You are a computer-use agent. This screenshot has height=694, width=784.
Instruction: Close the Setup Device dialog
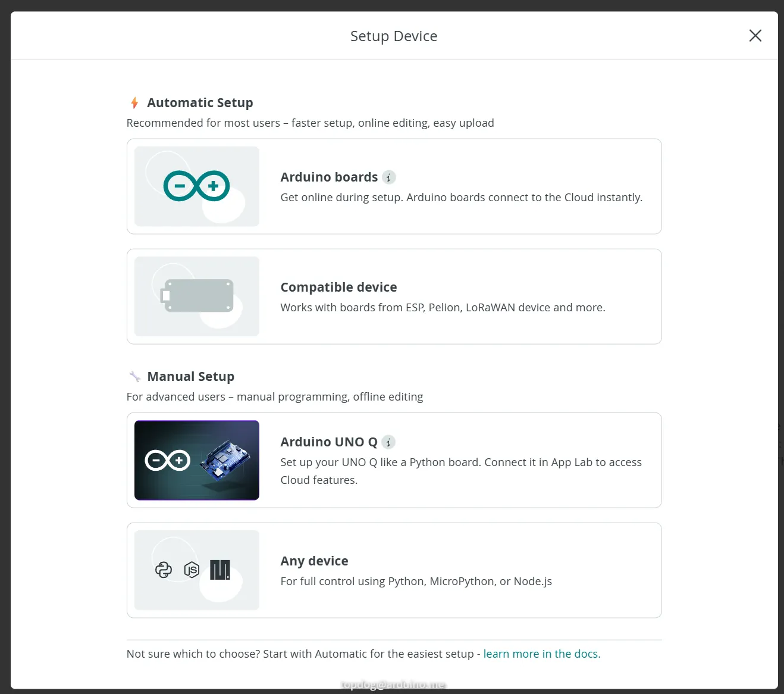tap(755, 36)
